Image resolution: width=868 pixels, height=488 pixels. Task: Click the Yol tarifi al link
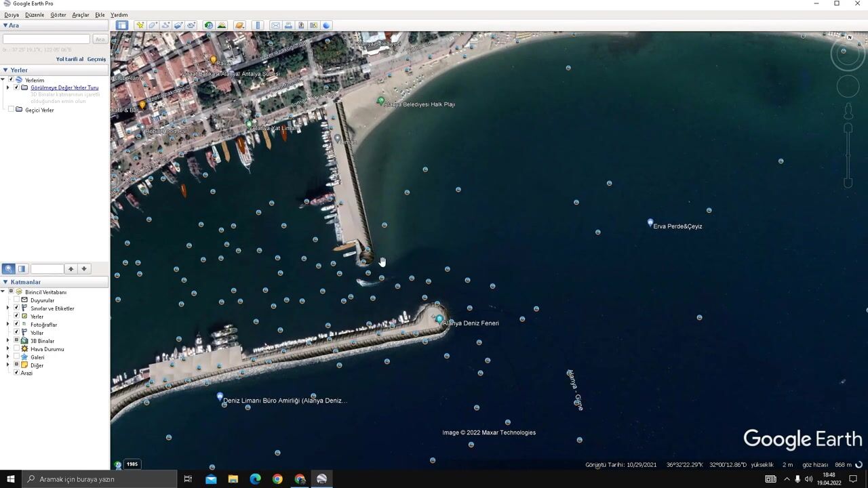(x=69, y=59)
